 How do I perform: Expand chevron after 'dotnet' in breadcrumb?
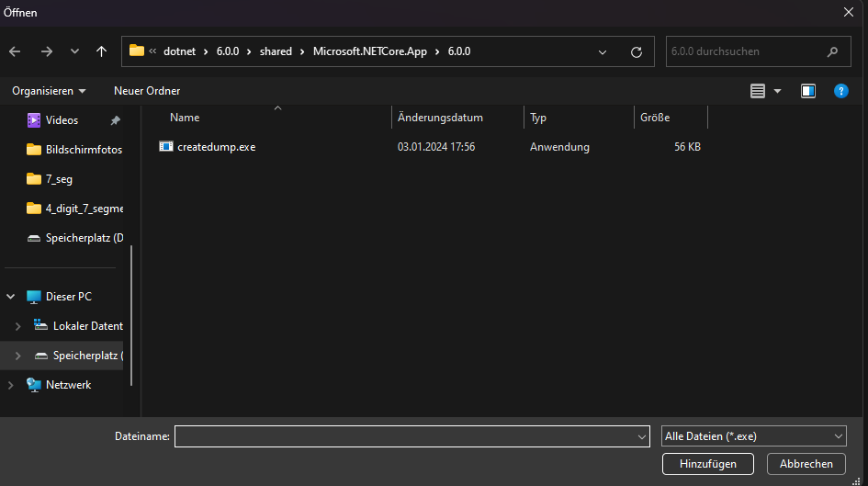[x=206, y=51]
